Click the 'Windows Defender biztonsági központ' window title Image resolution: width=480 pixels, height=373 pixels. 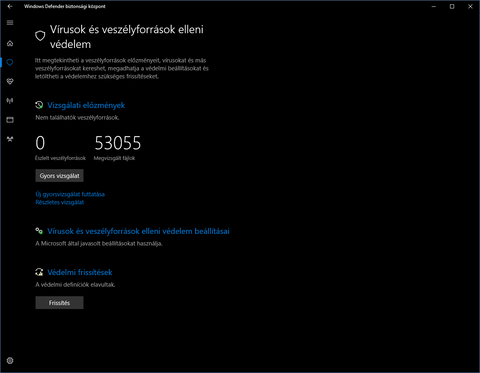(65, 6)
